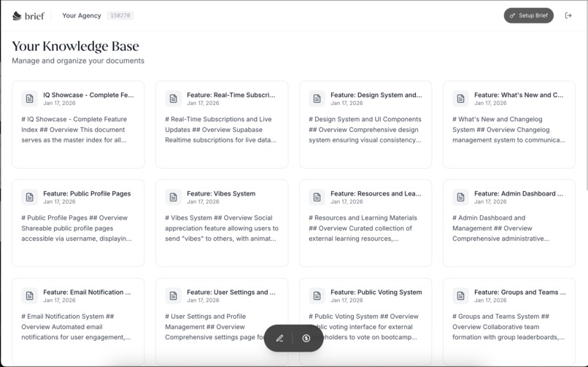Click document icon of User Settings card
This screenshot has height=367, width=588.
click(173, 295)
